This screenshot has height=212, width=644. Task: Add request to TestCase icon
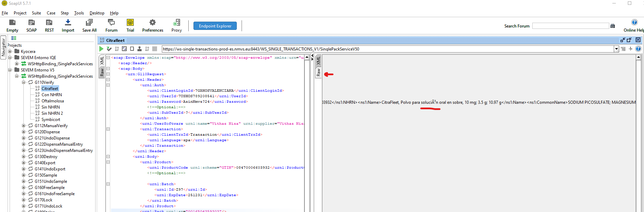click(x=109, y=49)
